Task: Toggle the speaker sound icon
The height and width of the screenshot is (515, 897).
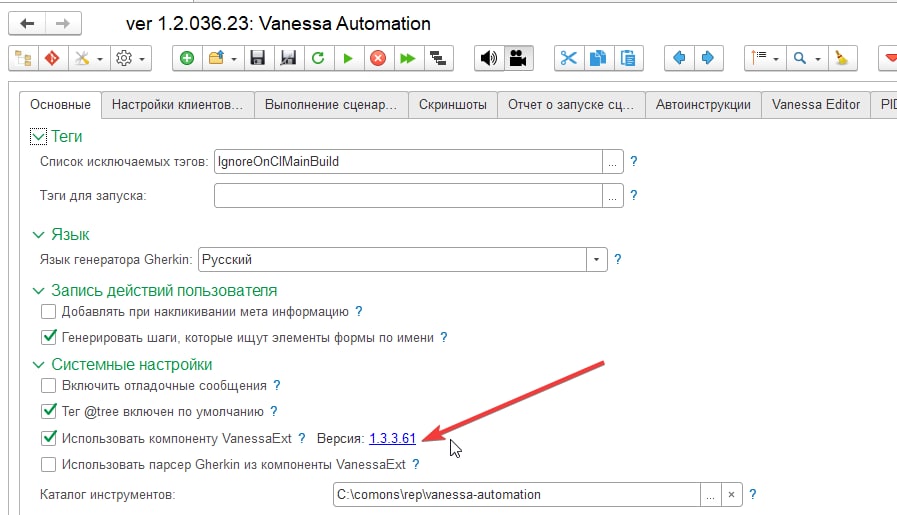Action: pos(489,58)
